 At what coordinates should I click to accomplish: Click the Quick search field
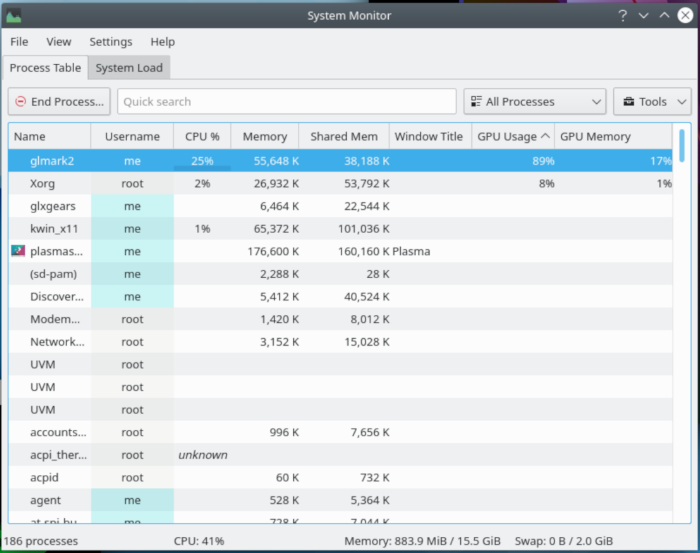(x=286, y=102)
